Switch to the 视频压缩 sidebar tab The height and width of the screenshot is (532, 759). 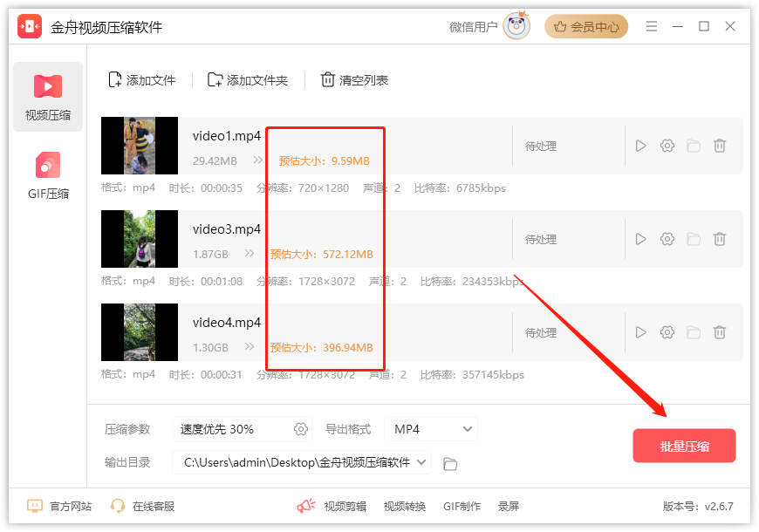48,97
